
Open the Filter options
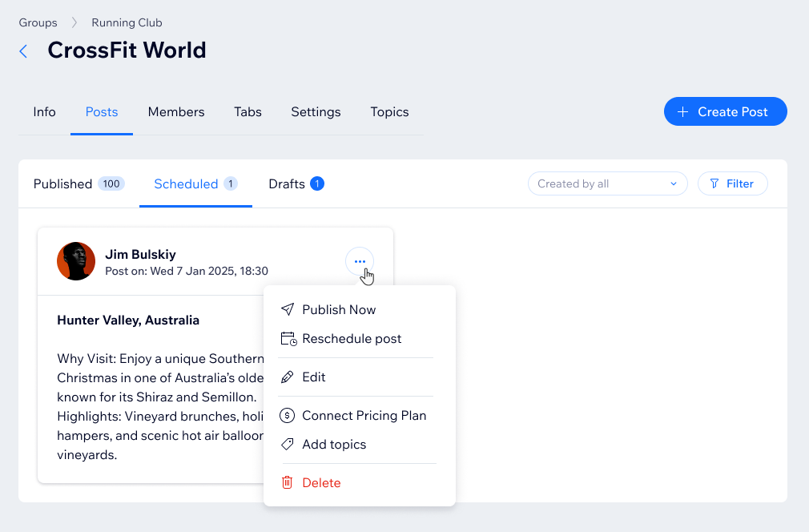pyautogui.click(x=732, y=183)
